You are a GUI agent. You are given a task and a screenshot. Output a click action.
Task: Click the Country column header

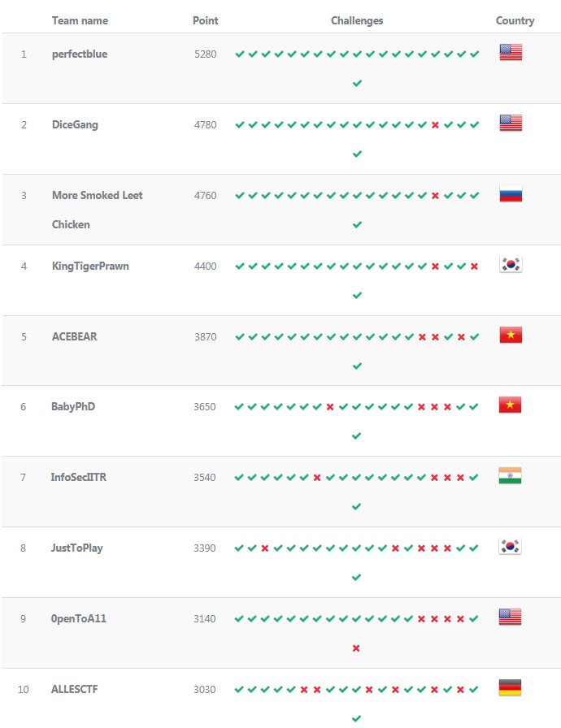tap(515, 20)
